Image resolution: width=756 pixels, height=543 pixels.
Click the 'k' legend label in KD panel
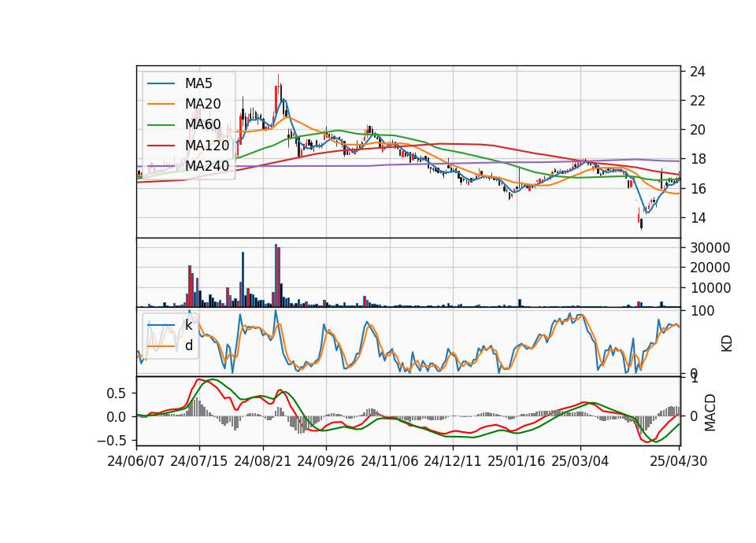(188, 325)
